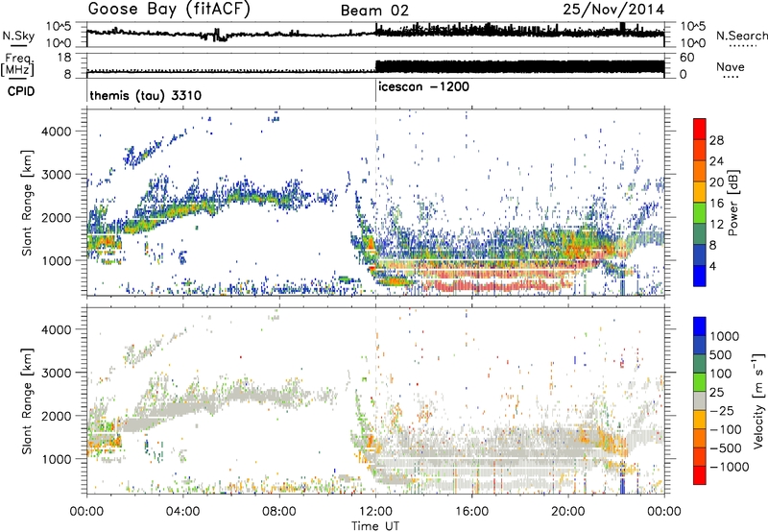This screenshot has height=532, width=768.
Task: Click the 'icescan -1200' text
Action: tap(423, 87)
